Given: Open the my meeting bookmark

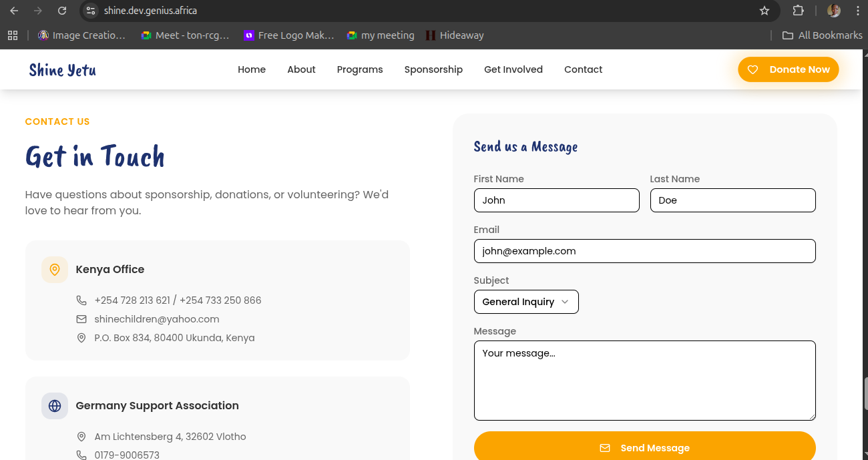Looking at the screenshot, I should pos(381,35).
